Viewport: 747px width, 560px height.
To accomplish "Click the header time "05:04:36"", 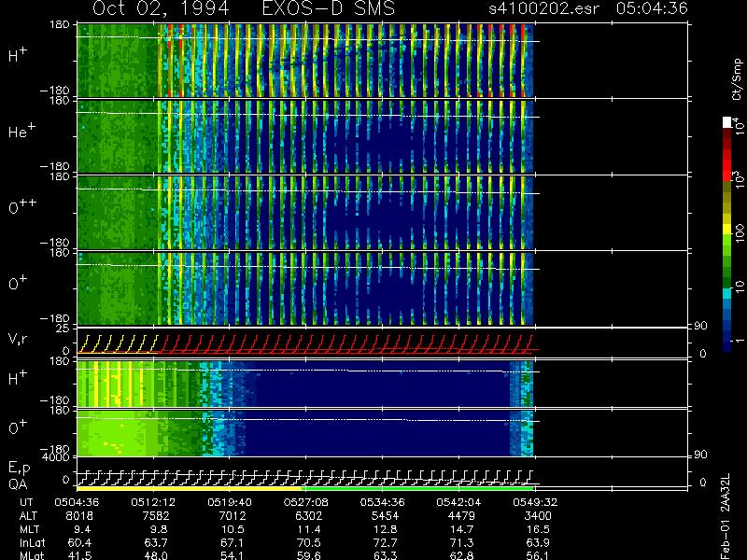I will (652, 8).
